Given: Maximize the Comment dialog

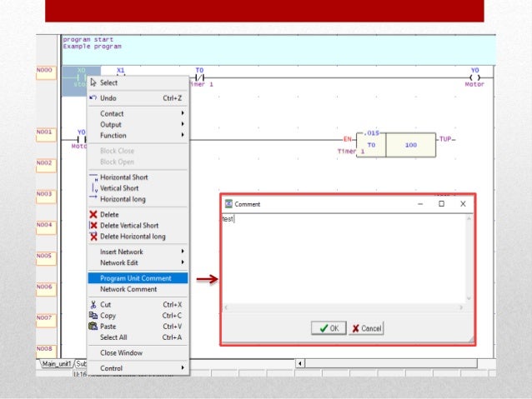Looking at the screenshot, I should (441, 204).
